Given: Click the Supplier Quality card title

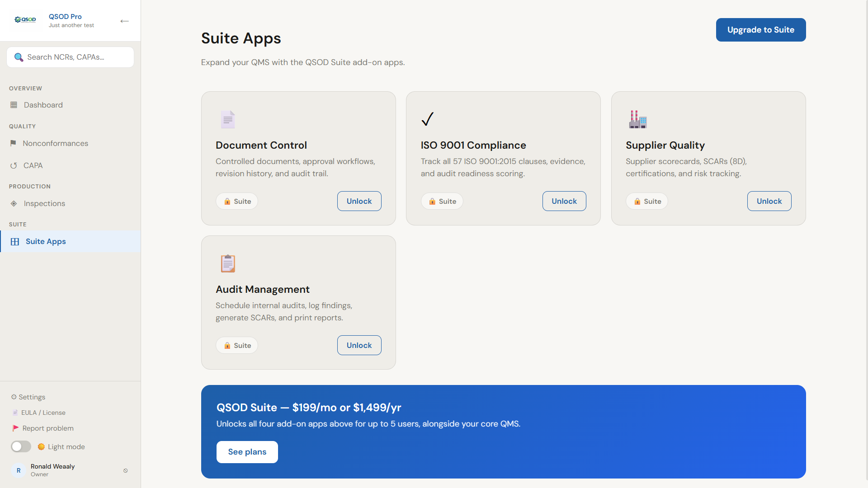Looking at the screenshot, I should click(x=665, y=145).
